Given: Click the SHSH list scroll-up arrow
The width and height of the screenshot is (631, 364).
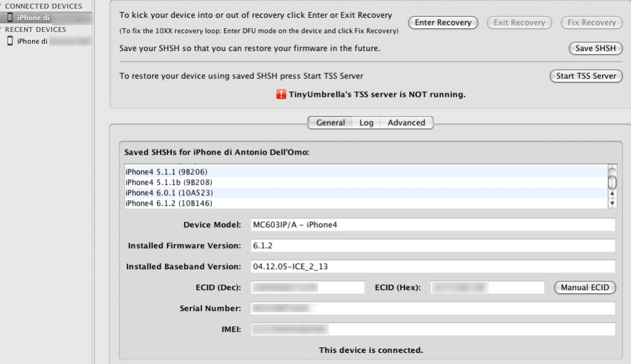Looking at the screenshot, I should click(x=612, y=193).
